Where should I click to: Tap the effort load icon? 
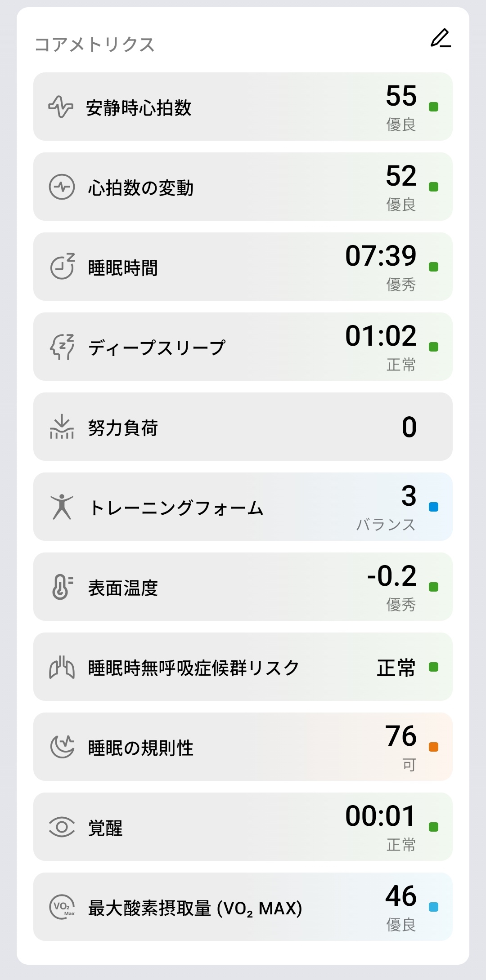point(62,427)
